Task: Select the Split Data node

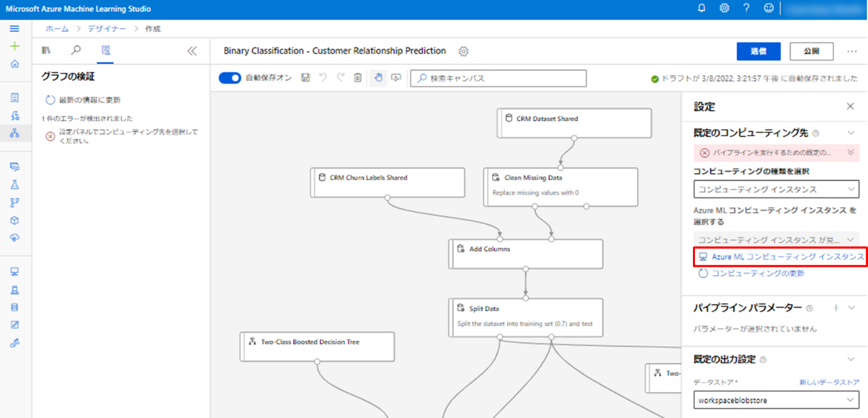Action: pos(526,317)
